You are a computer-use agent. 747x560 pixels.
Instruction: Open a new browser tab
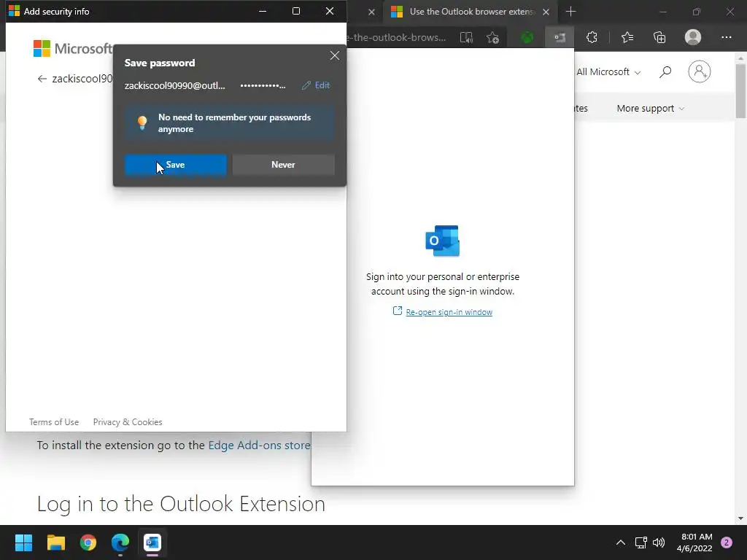(570, 12)
